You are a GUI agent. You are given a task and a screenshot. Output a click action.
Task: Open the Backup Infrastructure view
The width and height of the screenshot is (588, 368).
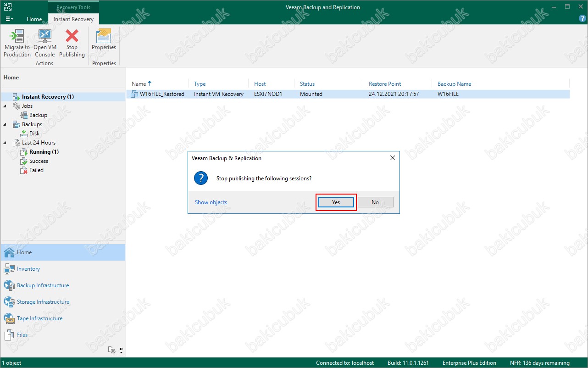click(62, 285)
